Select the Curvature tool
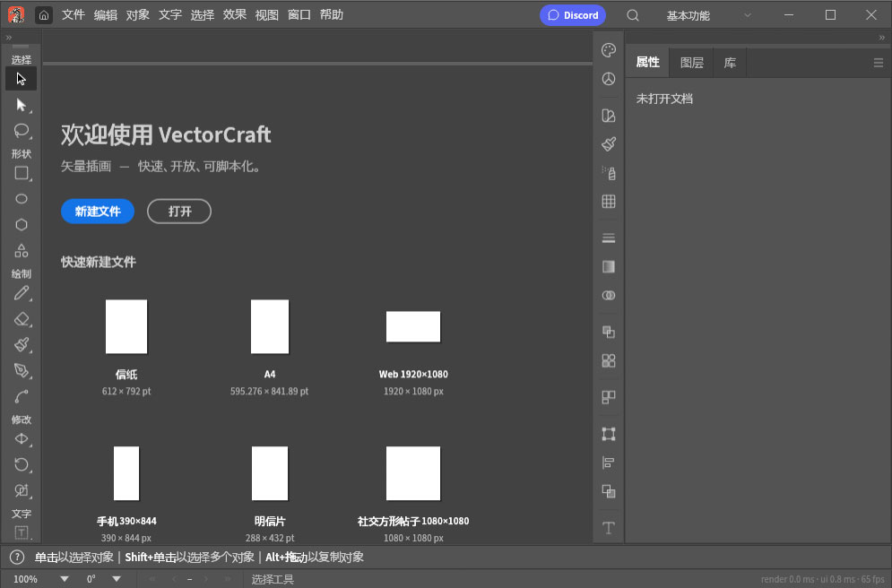892x588 pixels. (x=21, y=396)
